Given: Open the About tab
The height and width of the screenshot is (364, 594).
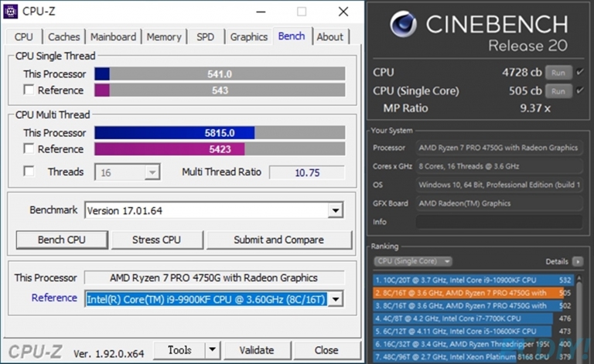Looking at the screenshot, I should point(330,37).
